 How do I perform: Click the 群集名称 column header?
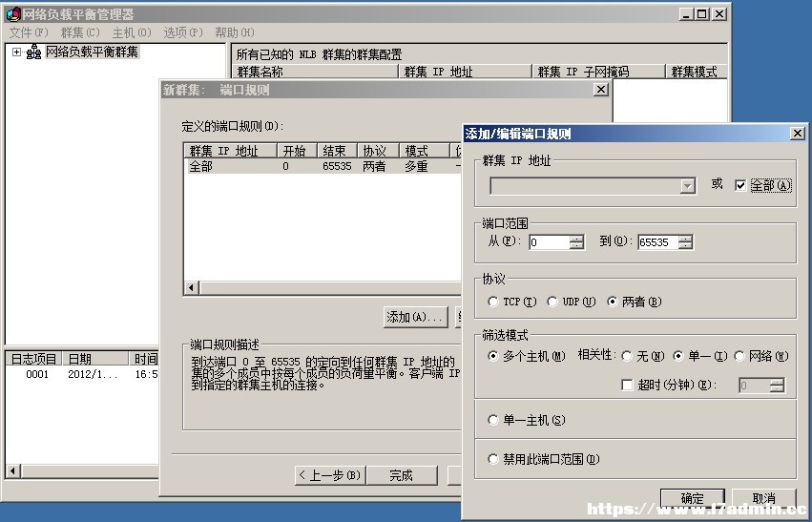click(x=316, y=72)
